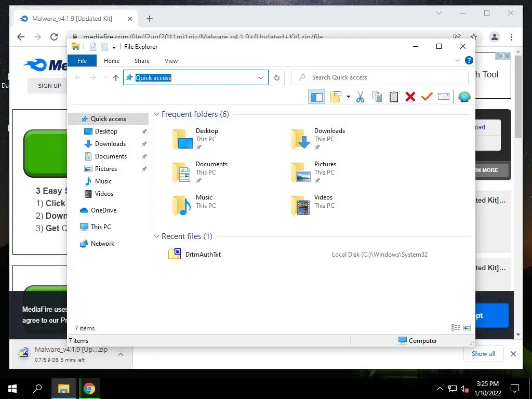Viewport: 532px width, 399px height.
Task: Select Pictures in the navigation pane
Action: [106, 169]
